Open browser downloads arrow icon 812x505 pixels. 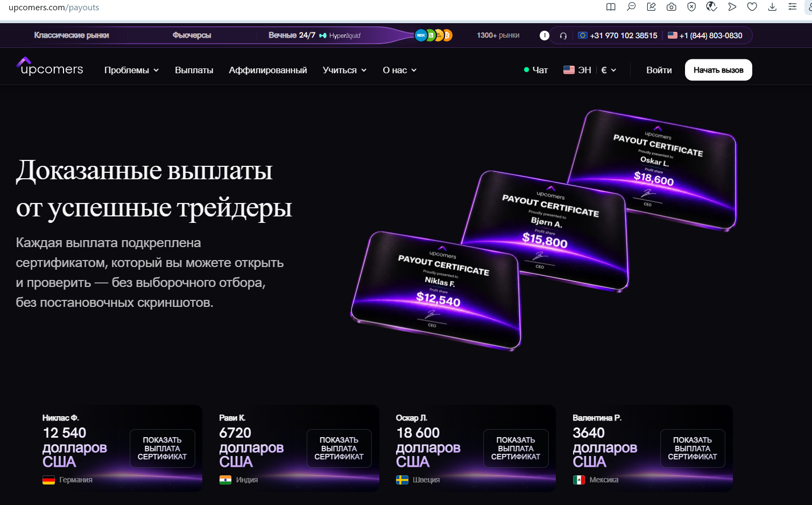(x=772, y=7)
